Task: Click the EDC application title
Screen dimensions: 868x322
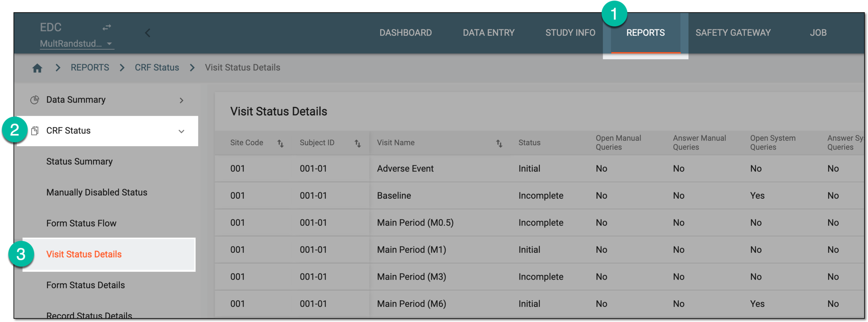Action: tap(51, 27)
